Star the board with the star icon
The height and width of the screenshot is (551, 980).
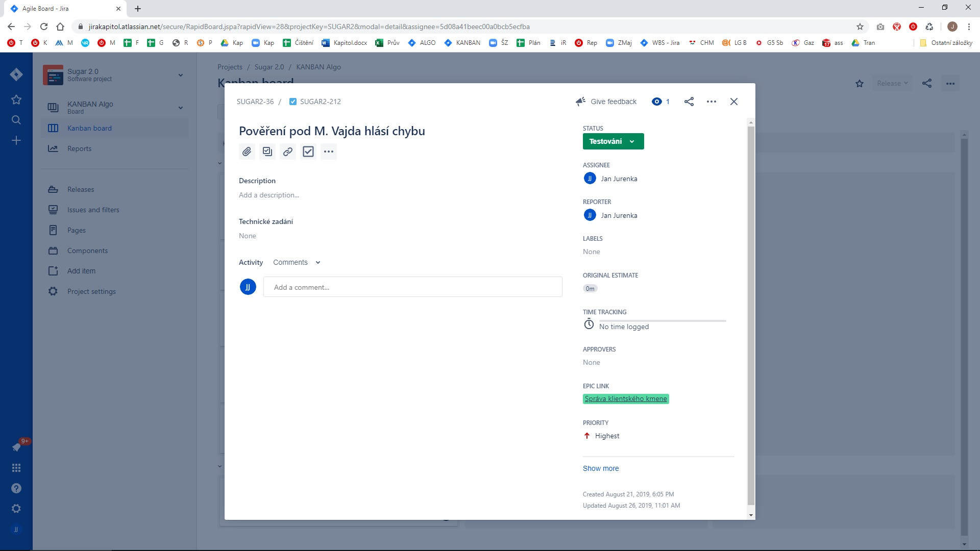[860, 83]
